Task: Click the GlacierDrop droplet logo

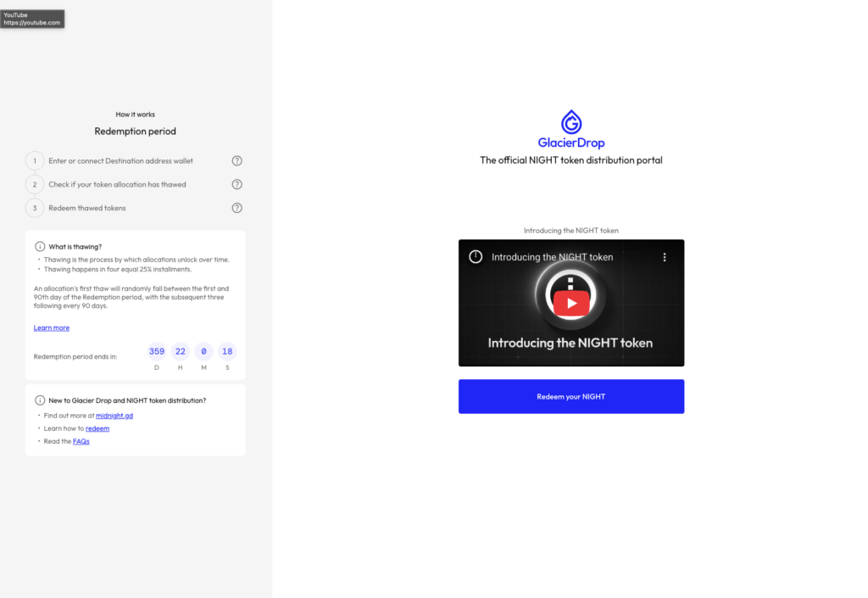Action: click(571, 122)
